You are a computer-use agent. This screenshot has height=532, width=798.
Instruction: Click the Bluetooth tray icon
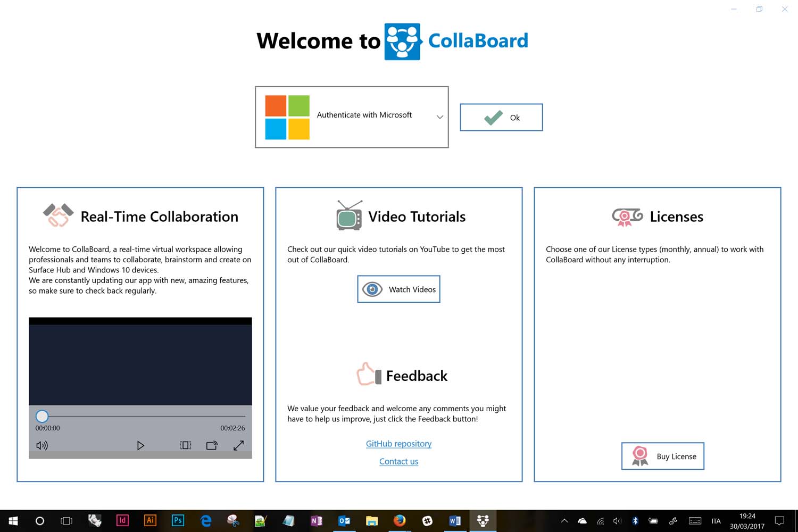[x=635, y=521]
